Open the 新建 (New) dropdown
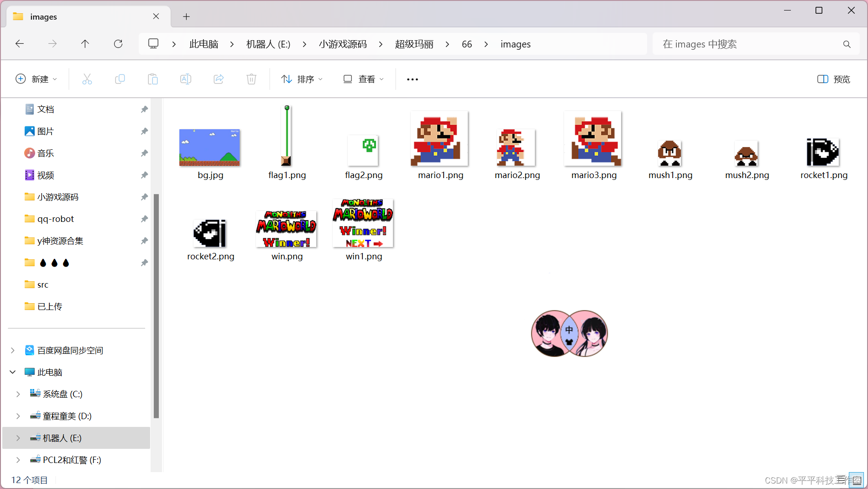This screenshot has width=868, height=489. tap(37, 79)
